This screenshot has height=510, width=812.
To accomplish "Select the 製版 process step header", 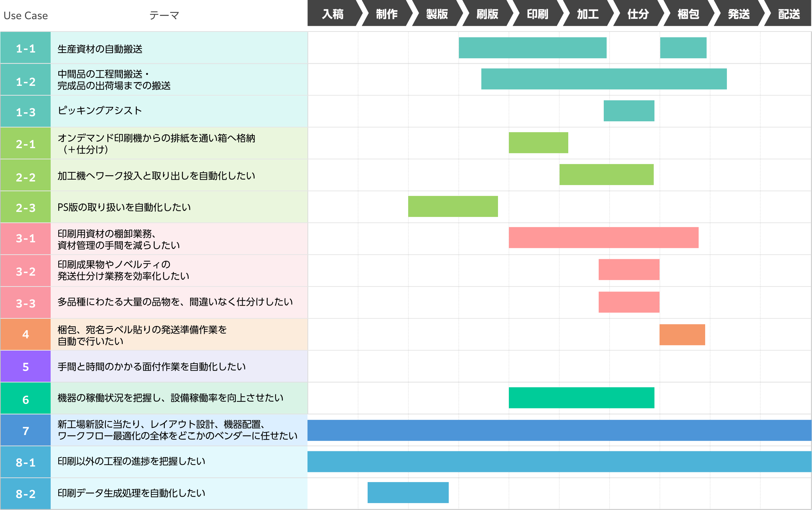I will (437, 13).
